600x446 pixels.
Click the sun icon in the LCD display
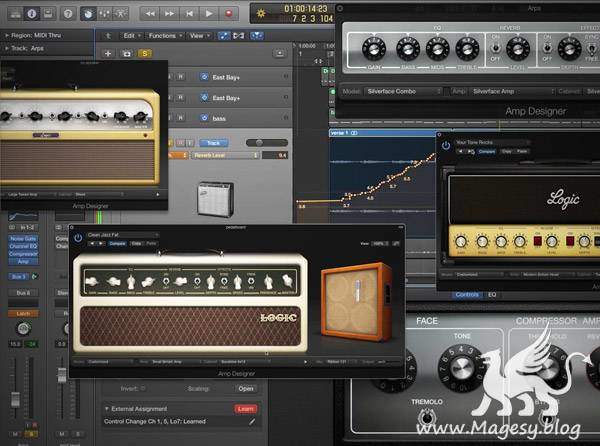coord(261,13)
